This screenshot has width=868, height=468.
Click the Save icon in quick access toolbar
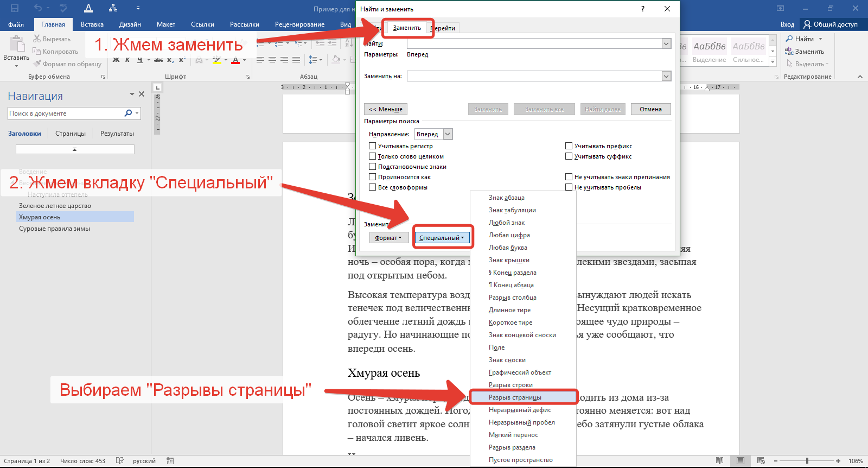15,8
